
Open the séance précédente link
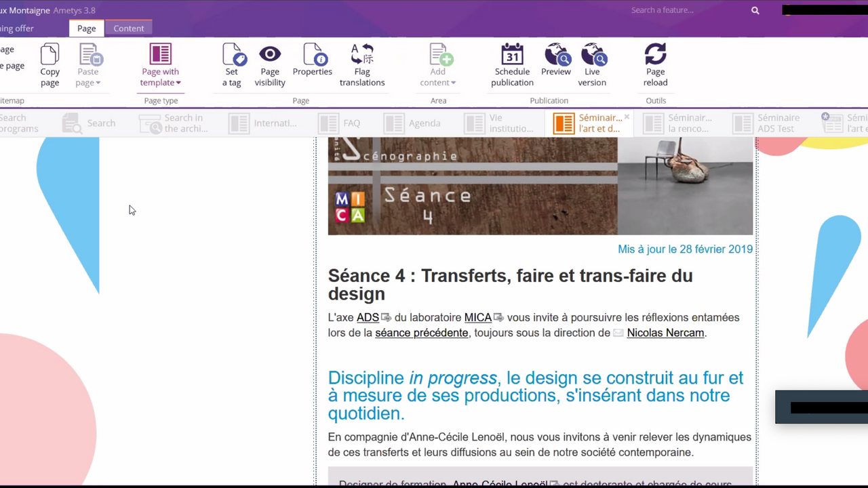click(x=421, y=333)
